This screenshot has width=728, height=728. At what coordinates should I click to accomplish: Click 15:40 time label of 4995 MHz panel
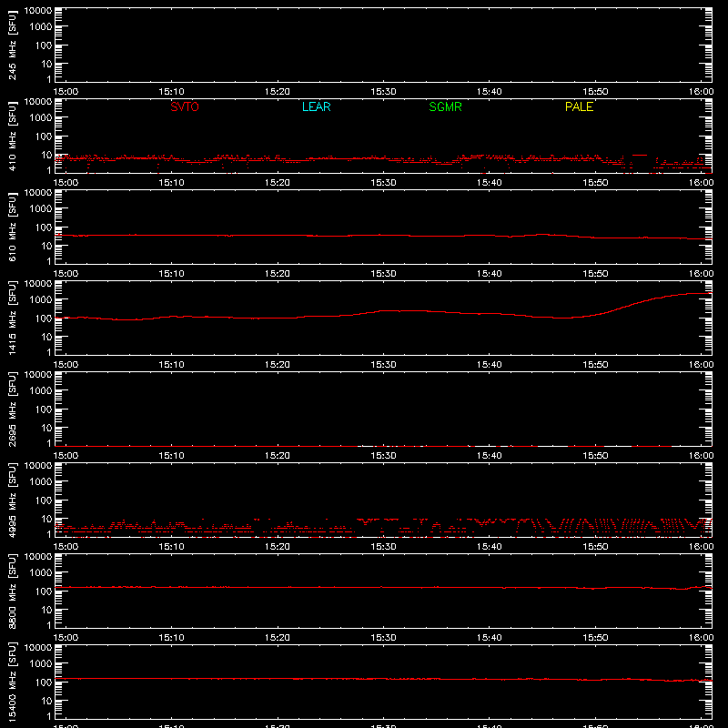pyautogui.click(x=490, y=547)
